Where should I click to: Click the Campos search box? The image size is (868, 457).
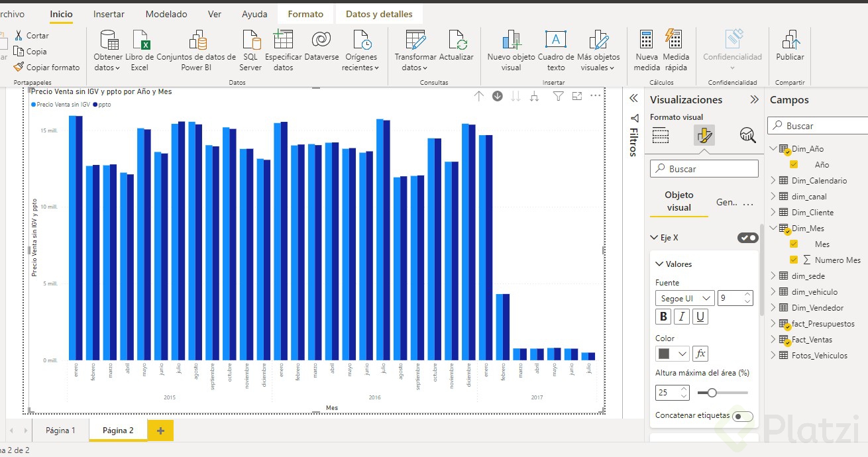[x=818, y=125]
